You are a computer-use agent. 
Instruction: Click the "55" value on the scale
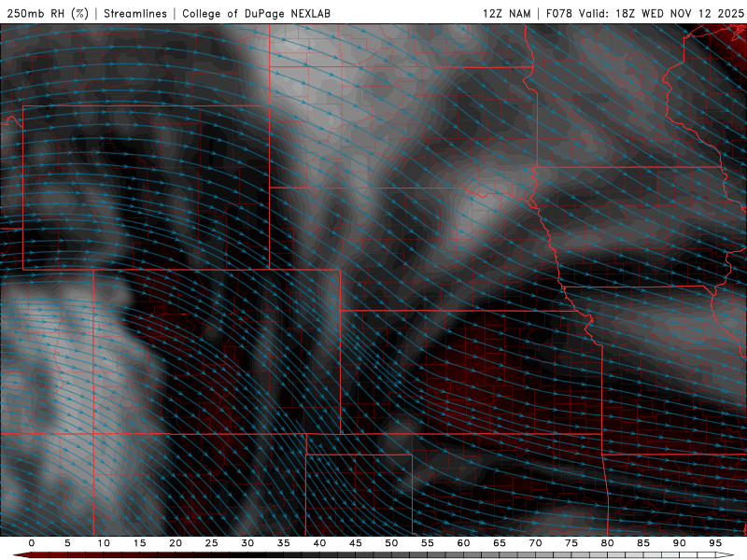pyautogui.click(x=428, y=543)
